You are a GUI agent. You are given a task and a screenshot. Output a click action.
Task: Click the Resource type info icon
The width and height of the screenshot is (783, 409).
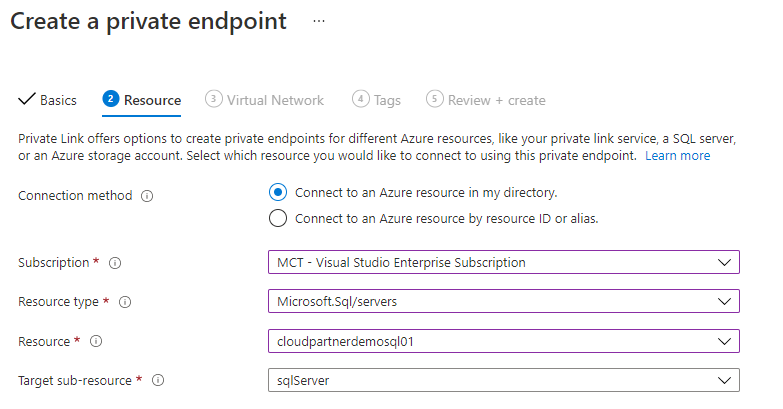(125, 302)
